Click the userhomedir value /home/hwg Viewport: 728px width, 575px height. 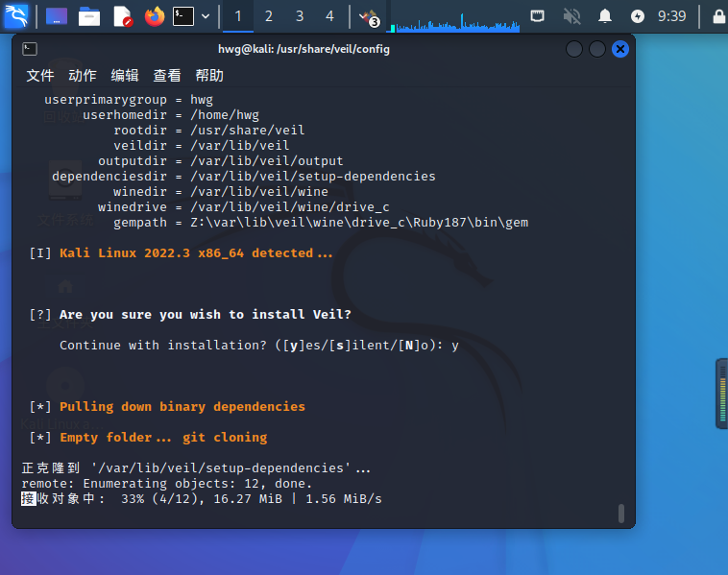point(225,114)
